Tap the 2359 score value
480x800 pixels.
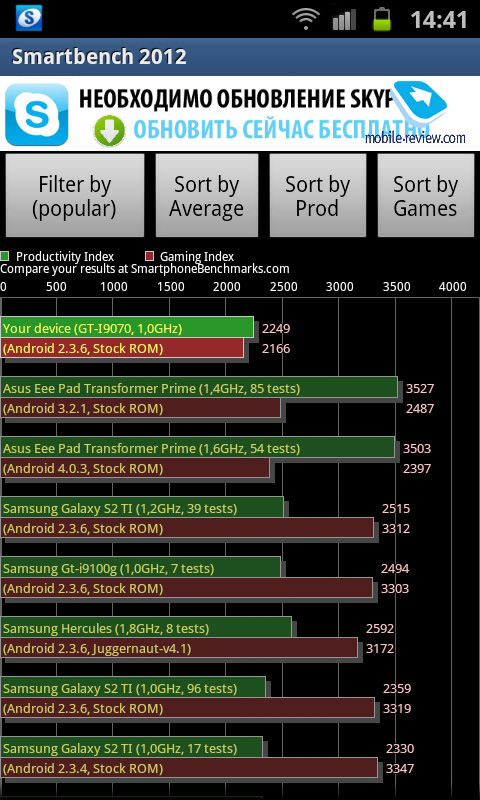point(397,689)
